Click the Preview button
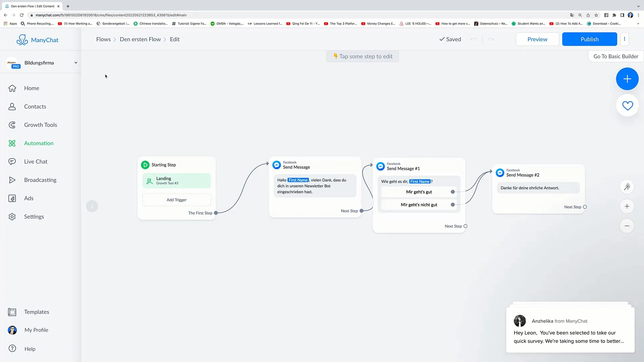The width and height of the screenshot is (644, 362). pyautogui.click(x=537, y=39)
